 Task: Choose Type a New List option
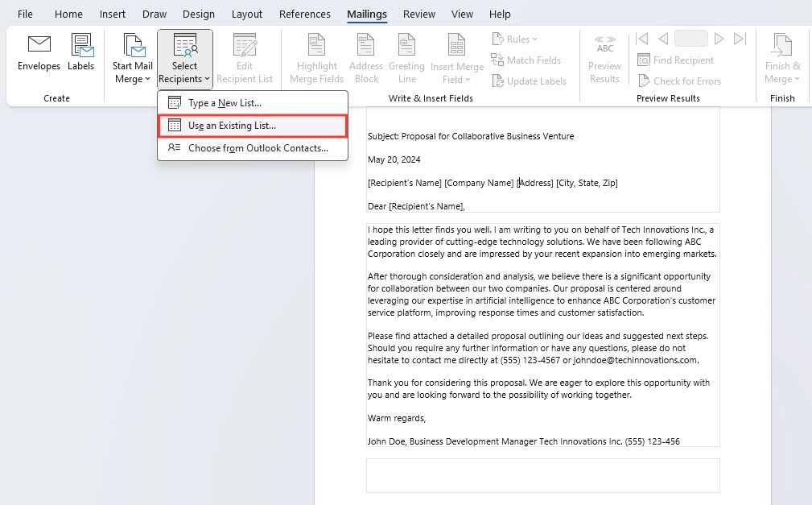[253, 102]
